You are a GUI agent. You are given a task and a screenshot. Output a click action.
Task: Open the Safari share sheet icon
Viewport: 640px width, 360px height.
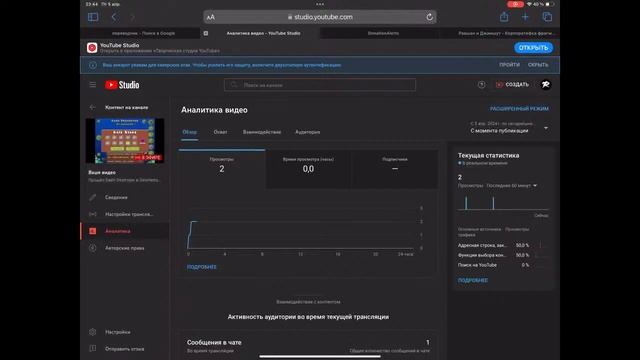[x=504, y=17]
